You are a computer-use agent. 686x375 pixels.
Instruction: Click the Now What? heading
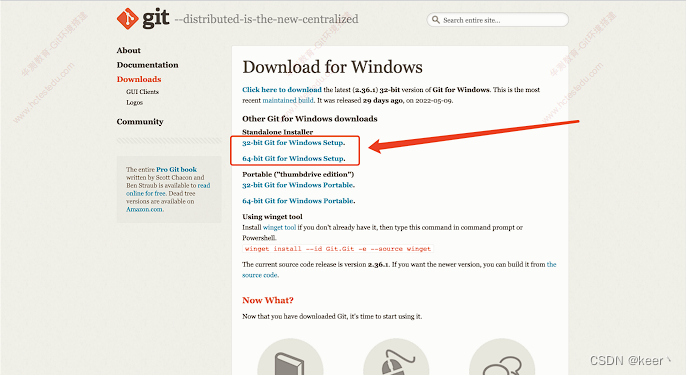[x=268, y=300]
